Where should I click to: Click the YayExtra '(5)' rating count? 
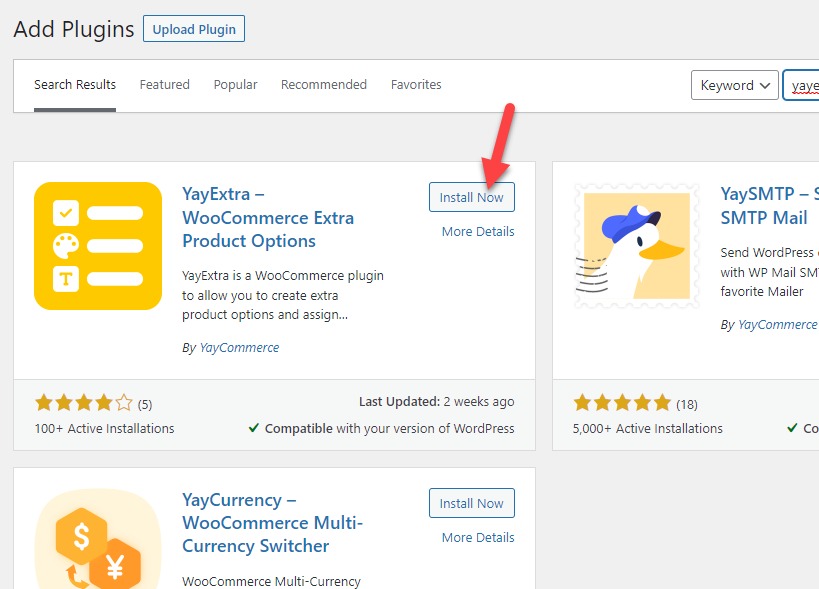pos(145,405)
